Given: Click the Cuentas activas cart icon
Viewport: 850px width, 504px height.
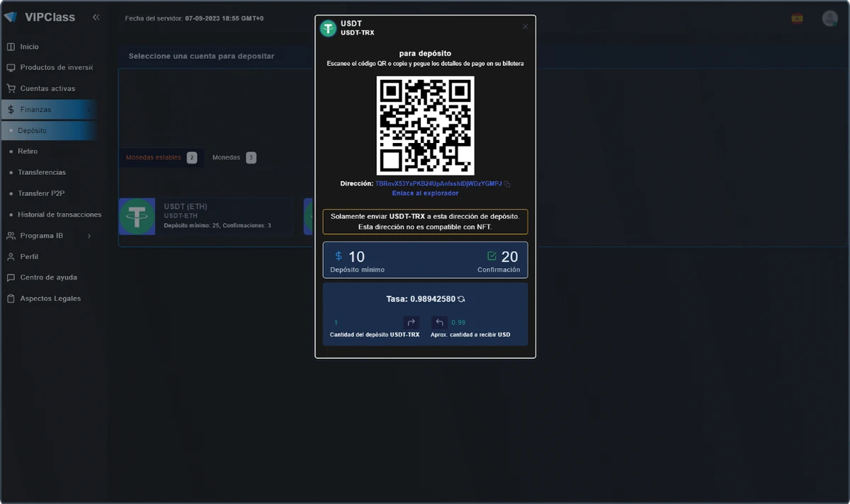Looking at the screenshot, I should 11,88.
